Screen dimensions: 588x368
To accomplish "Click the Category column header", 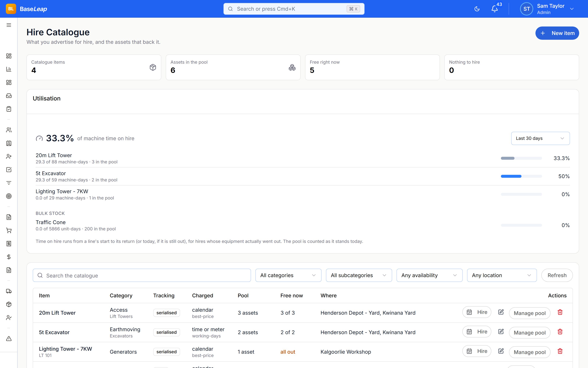I will pyautogui.click(x=121, y=296).
